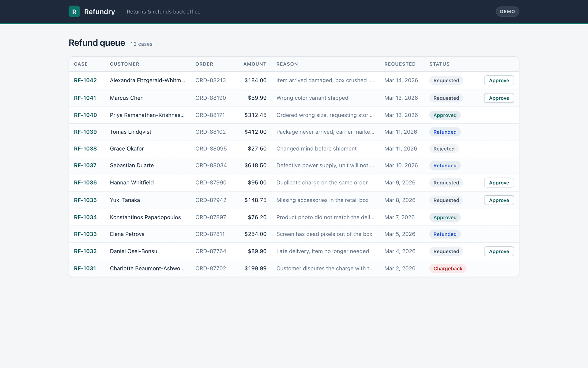Click reason 'Changed mind before shipment'
The width and height of the screenshot is (588, 368).
point(316,148)
